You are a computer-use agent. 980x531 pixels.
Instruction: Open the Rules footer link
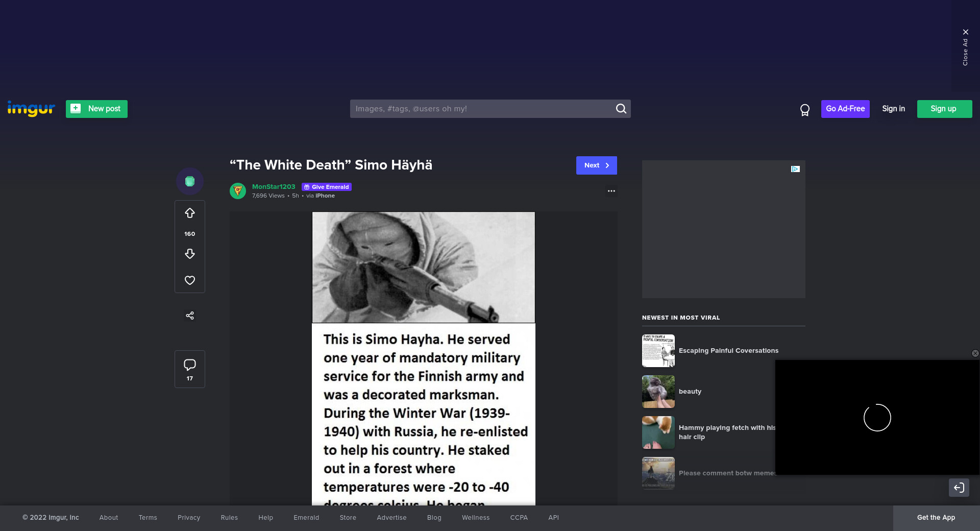pyautogui.click(x=229, y=518)
